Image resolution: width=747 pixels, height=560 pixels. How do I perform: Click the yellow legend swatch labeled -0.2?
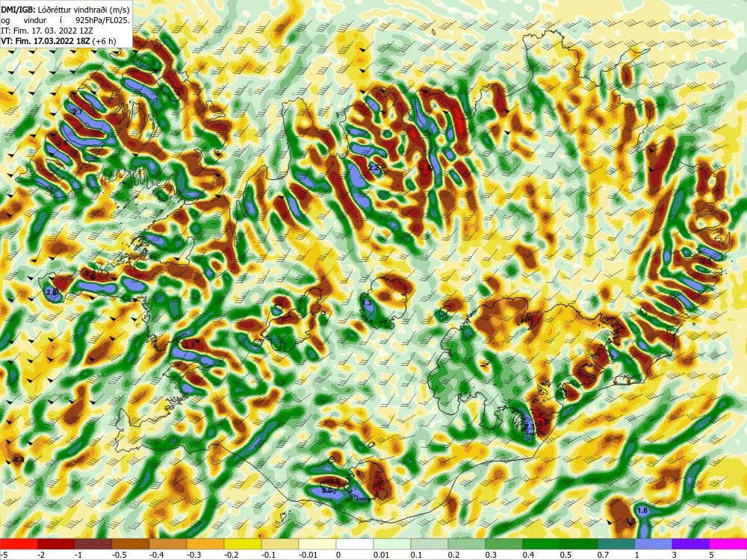point(243,544)
